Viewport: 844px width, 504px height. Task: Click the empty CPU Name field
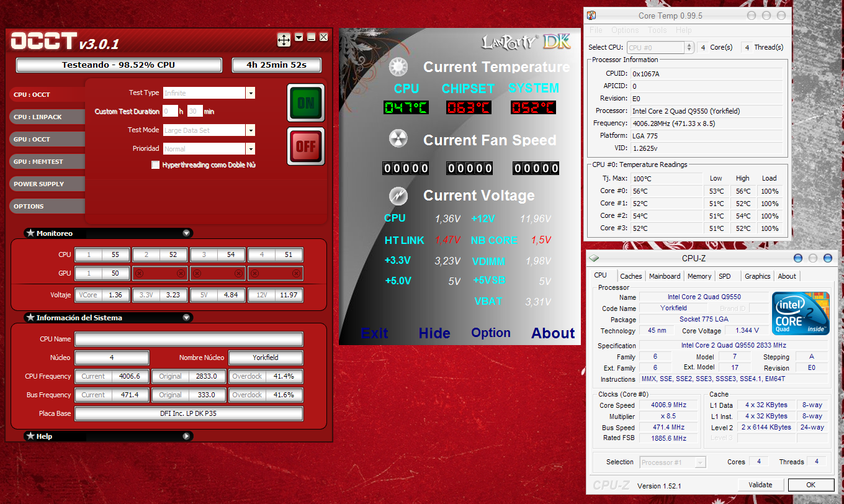click(x=189, y=339)
